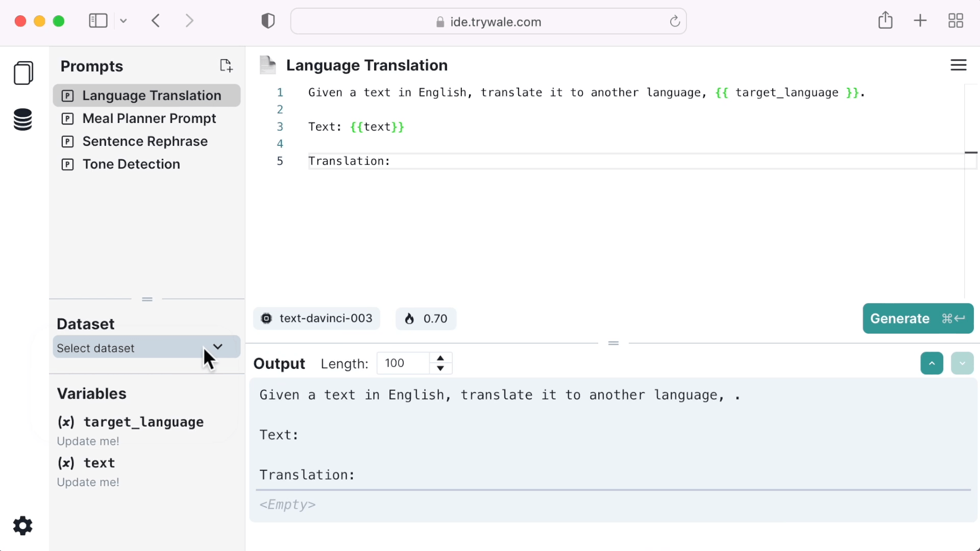Open the text-davinci-003 model selector
The width and height of the screenshot is (980, 551).
click(316, 318)
